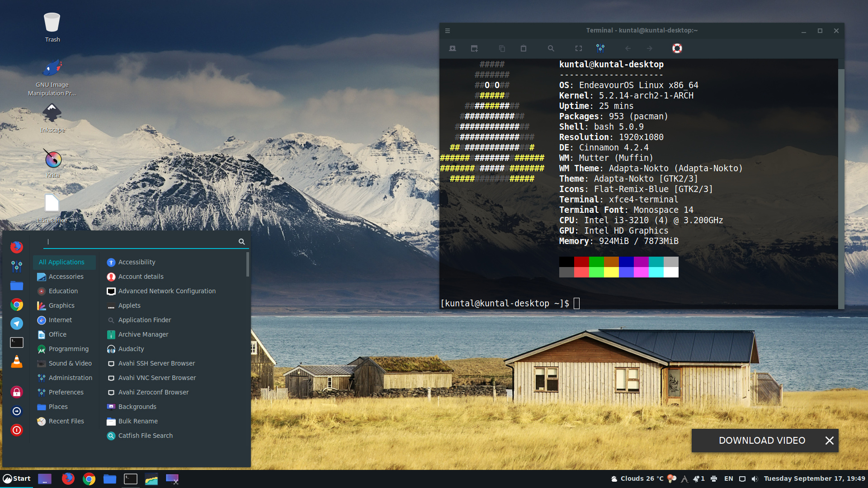This screenshot has width=868, height=488.
Task: Open new terminal window from toolbar
Action: pos(474,48)
